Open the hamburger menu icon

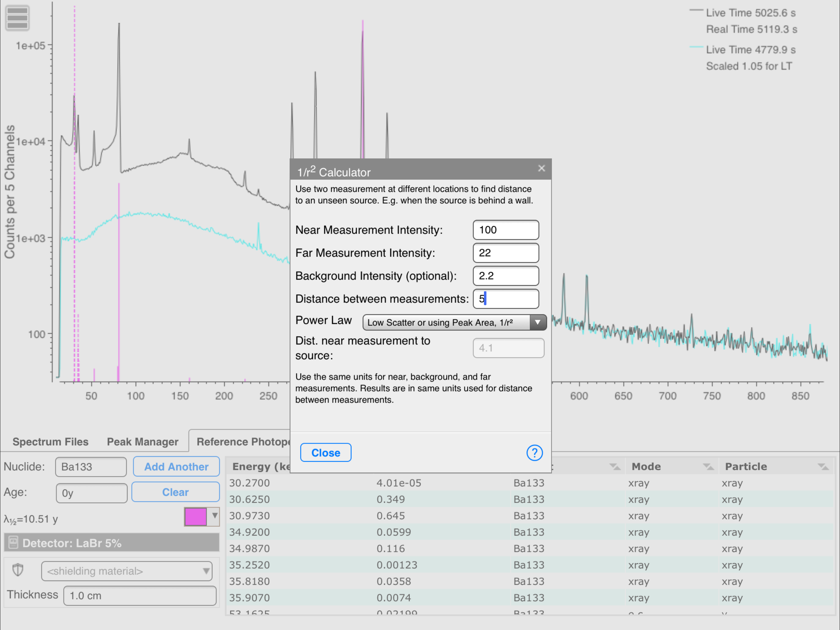point(18,18)
